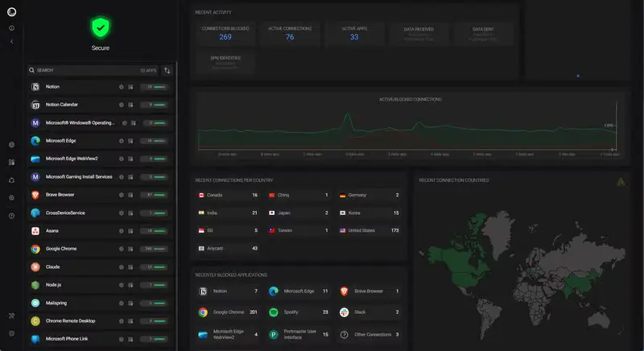
Task: Click the Slack icon under blocked applications
Action: pos(344,312)
